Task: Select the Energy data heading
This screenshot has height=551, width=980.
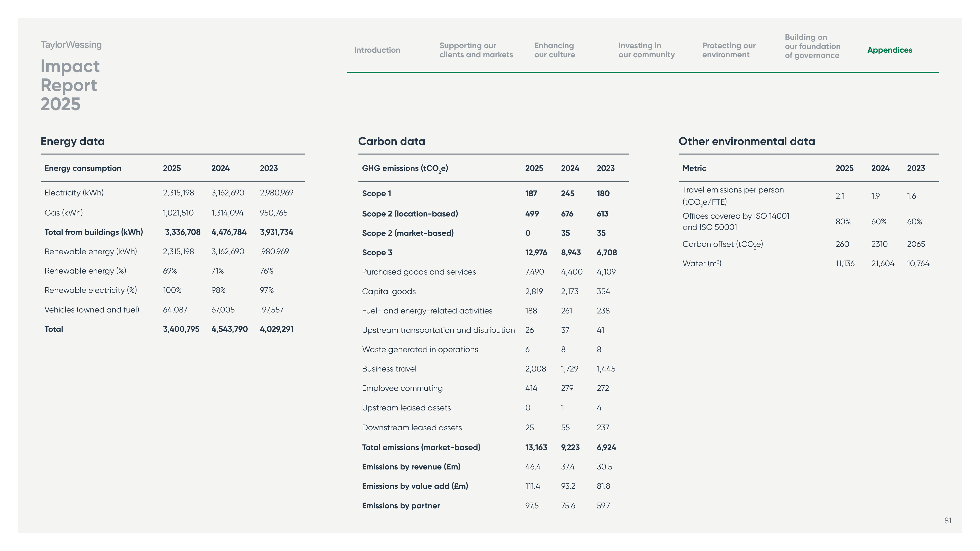Action: pos(73,141)
